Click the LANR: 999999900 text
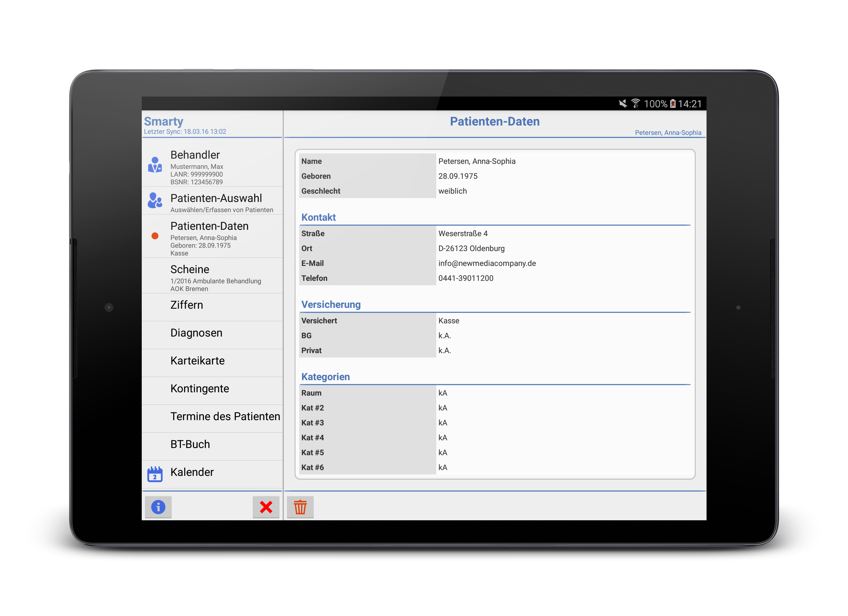The height and width of the screenshot is (616, 848). click(196, 174)
